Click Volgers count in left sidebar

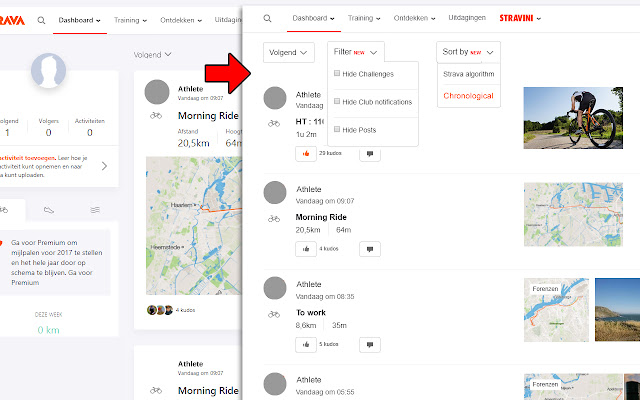tap(49, 132)
